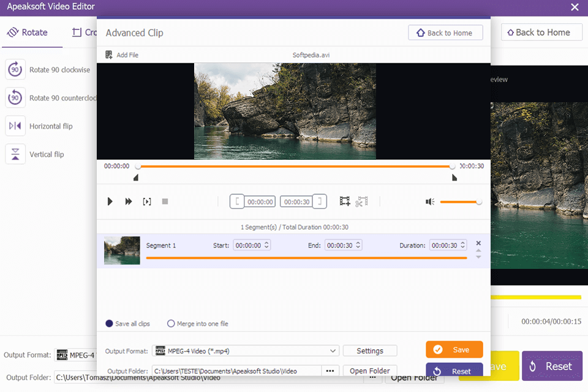The image size is (588, 392).
Task: Open Settings for output format
Action: pos(370,351)
